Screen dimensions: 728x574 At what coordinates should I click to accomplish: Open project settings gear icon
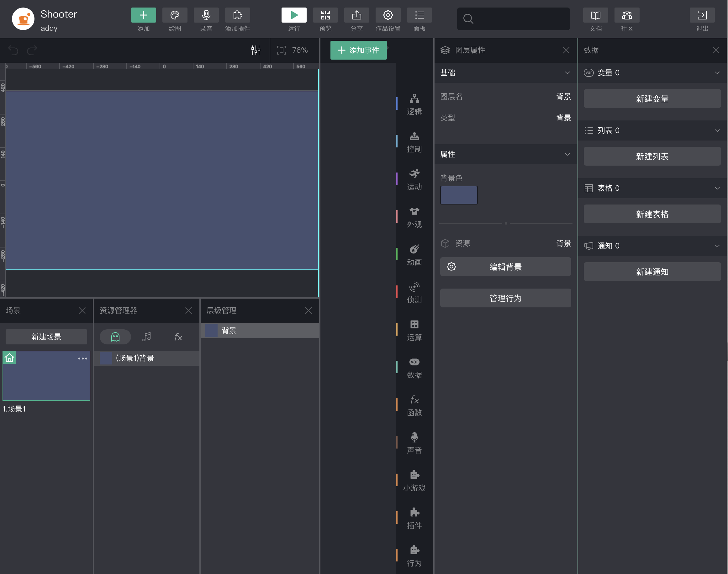coord(388,15)
